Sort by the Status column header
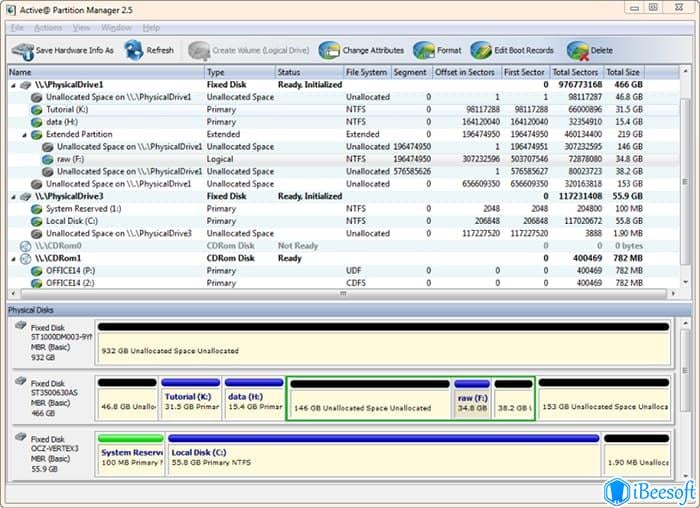This screenshot has width=700, height=508. click(309, 72)
